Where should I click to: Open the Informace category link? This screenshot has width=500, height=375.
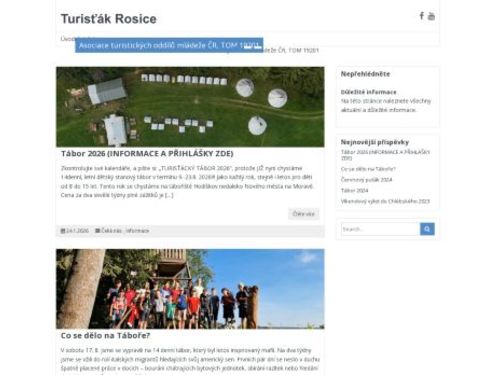tap(137, 231)
